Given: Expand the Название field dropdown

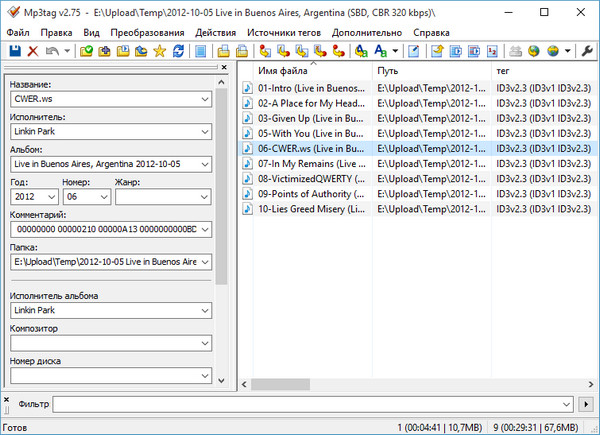Looking at the screenshot, I should point(204,100).
